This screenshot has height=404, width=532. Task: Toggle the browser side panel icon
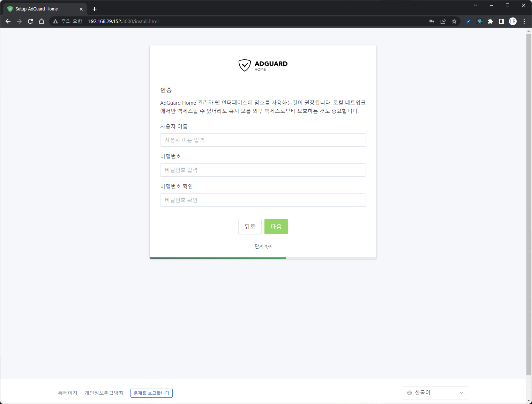tap(502, 21)
